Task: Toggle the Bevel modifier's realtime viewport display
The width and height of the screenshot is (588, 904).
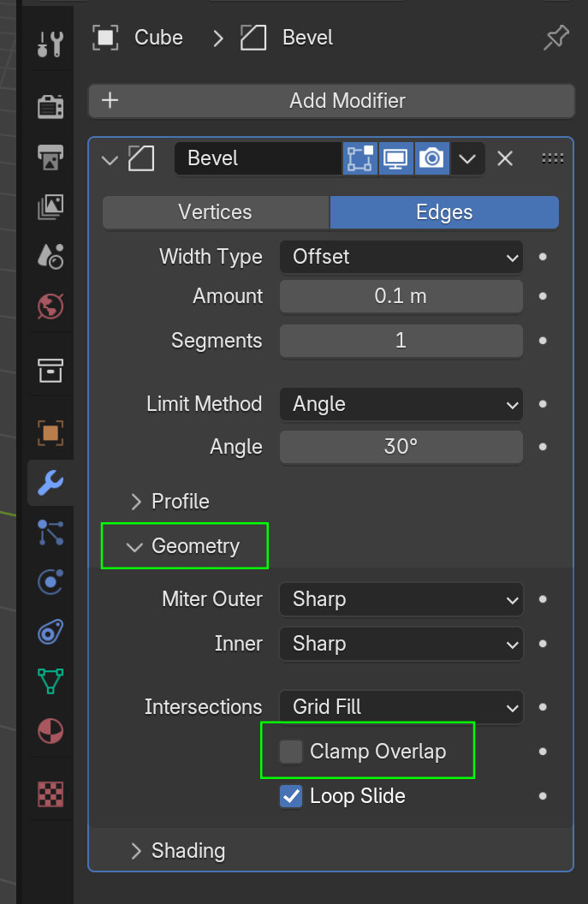Action: tap(395, 158)
